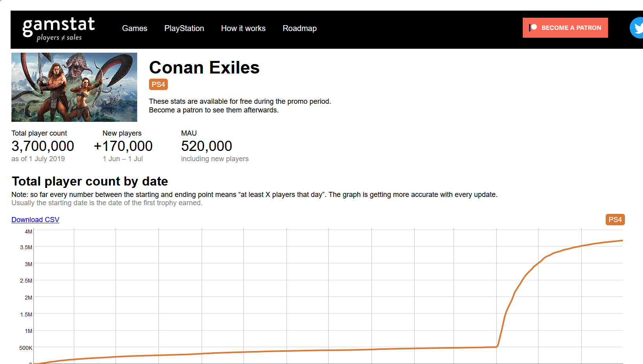Navigate to the Roadmap page
Image resolution: width=643 pixels, height=364 pixels.
pyautogui.click(x=299, y=28)
